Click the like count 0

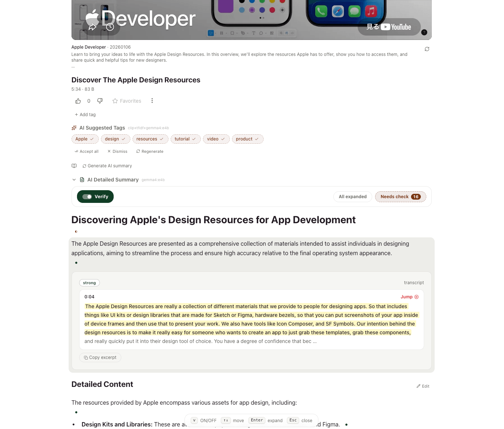[x=89, y=101]
